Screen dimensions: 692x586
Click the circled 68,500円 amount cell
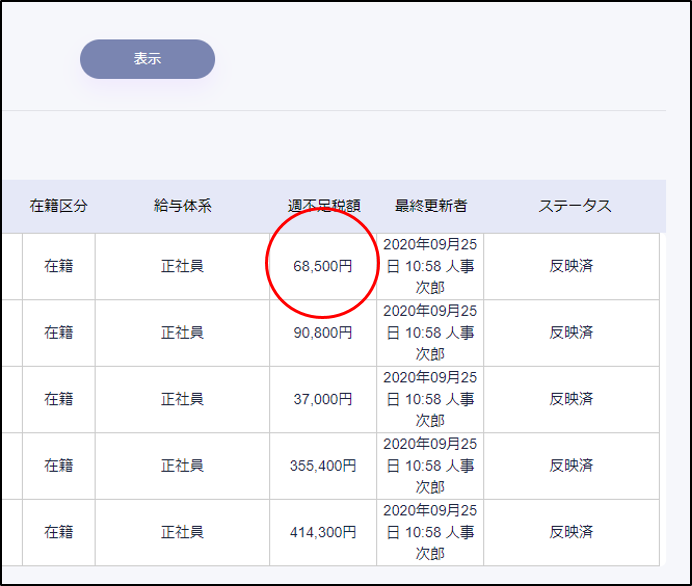coord(322,267)
